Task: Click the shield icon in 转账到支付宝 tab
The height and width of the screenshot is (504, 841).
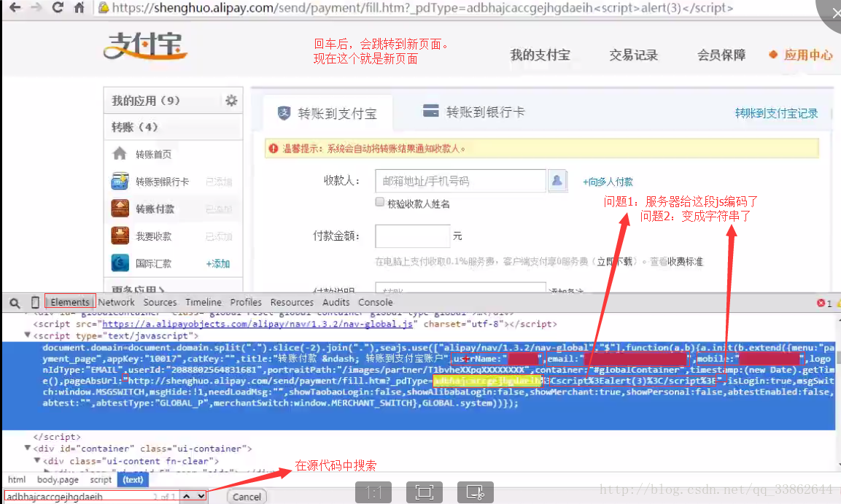Action: tap(284, 113)
